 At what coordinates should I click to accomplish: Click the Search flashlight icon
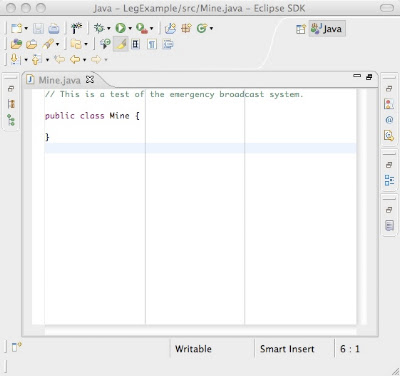tap(48, 44)
